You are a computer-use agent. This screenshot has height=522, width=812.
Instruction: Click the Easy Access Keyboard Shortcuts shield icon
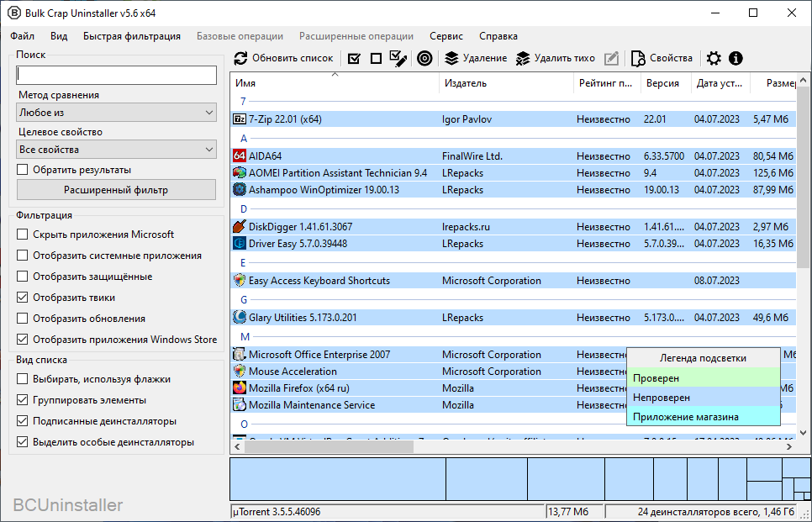tap(240, 281)
